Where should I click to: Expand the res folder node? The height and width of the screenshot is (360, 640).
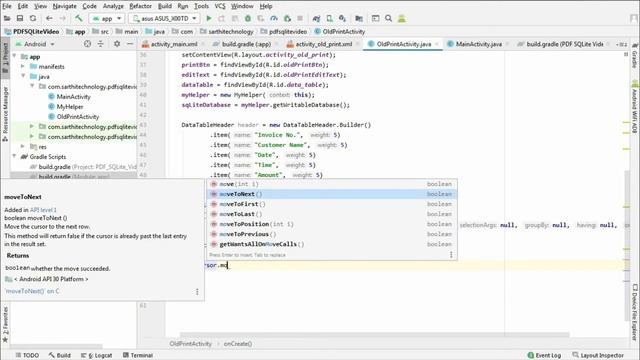coord(23,147)
